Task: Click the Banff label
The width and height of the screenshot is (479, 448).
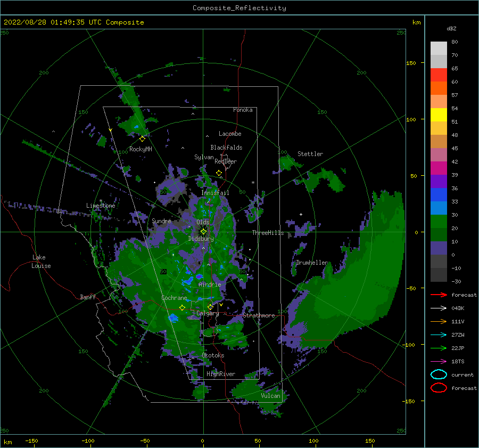Action: pyautogui.click(x=88, y=297)
